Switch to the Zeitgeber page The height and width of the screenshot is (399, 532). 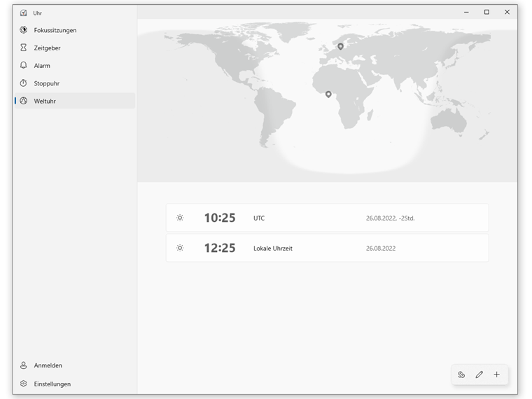click(x=75, y=48)
